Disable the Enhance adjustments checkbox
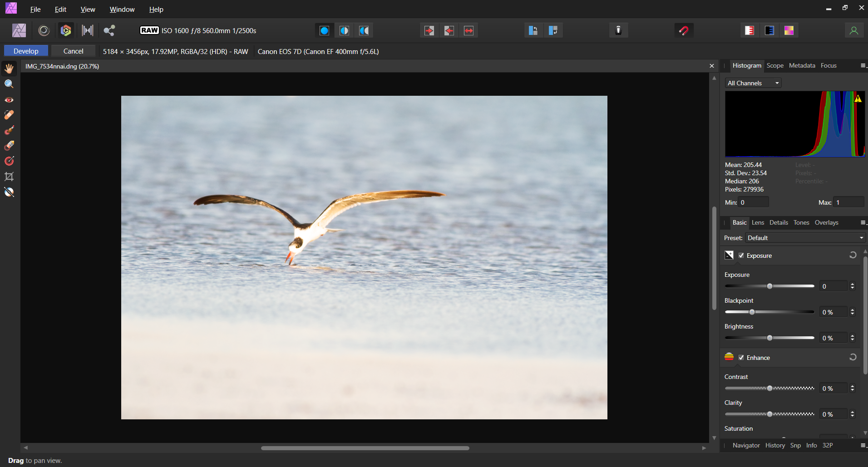This screenshot has height=467, width=868. [x=741, y=358]
